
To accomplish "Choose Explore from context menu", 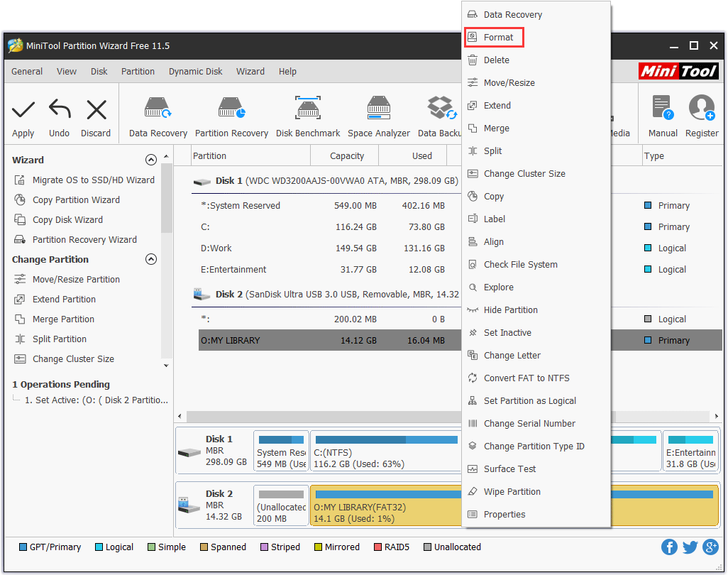I will point(536,287).
